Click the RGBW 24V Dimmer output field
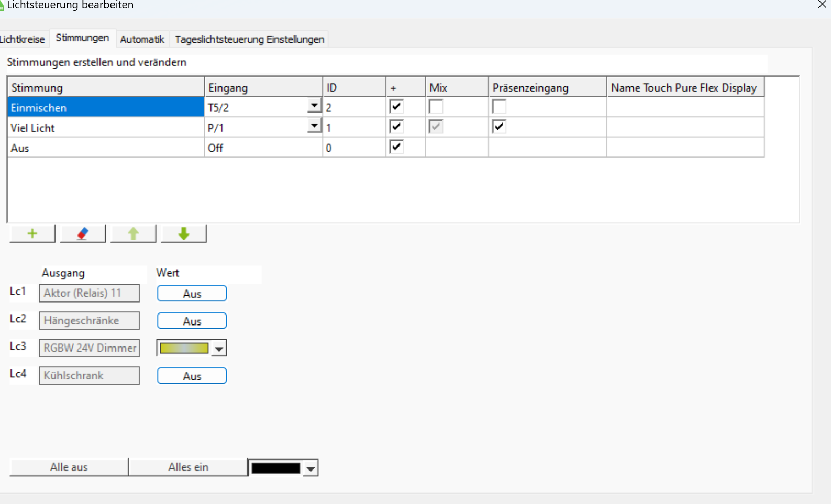Screen dimensions: 831x504 90,348
